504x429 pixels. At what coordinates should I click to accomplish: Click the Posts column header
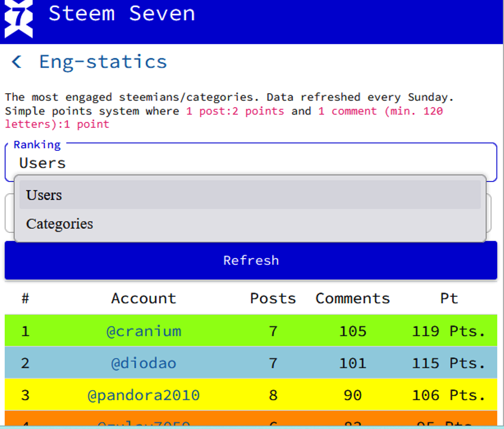point(273,298)
